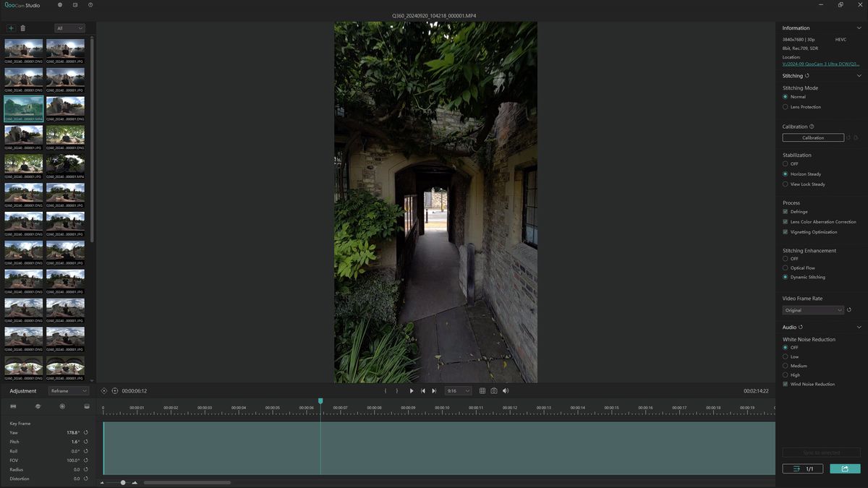Toggle the grid overlay icon
868x488 pixels.
pyautogui.click(x=482, y=391)
